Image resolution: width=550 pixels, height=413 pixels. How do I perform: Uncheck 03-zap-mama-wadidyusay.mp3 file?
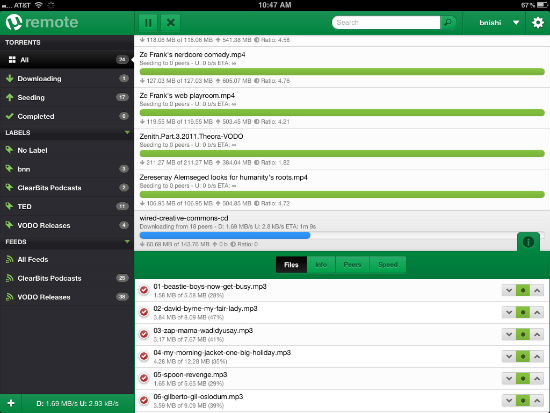pos(144,334)
